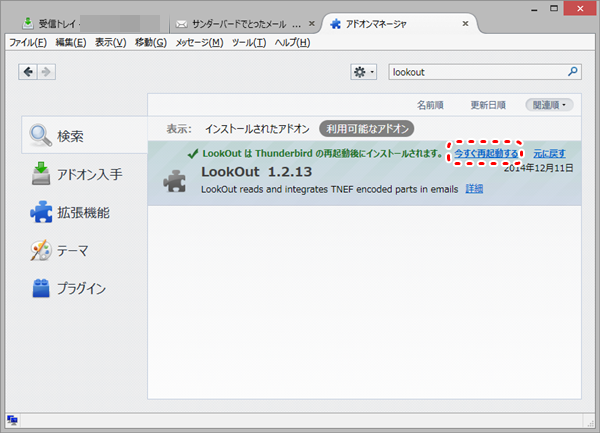Screen dimensions: 600x433
Task: Maximize the Thunderbird window
Action: click(554, 8)
